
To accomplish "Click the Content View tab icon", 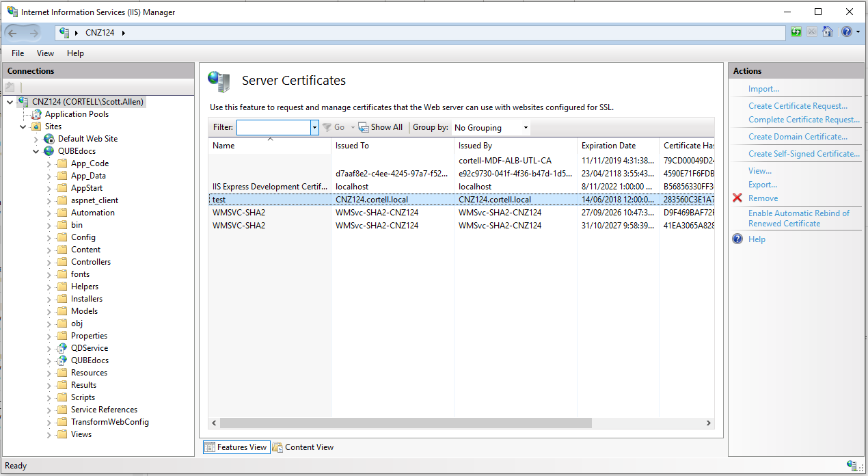I will coord(277,447).
